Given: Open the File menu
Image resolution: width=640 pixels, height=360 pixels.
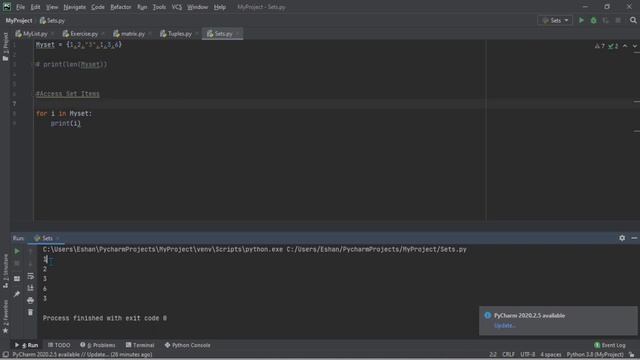Looking at the screenshot, I should pyautogui.click(x=20, y=7).
